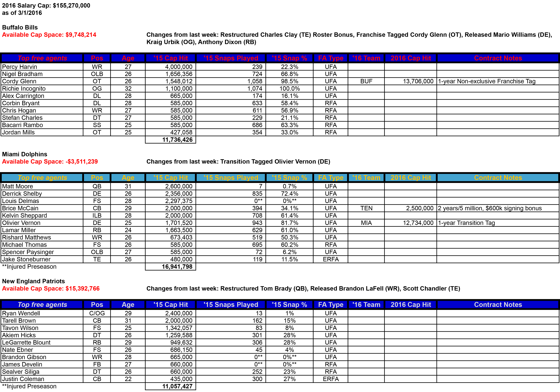Image resolution: width=560 pixels, height=392 pixels.
Task: Click Kelvin Sheppard name cell
Action: tap(42, 216)
